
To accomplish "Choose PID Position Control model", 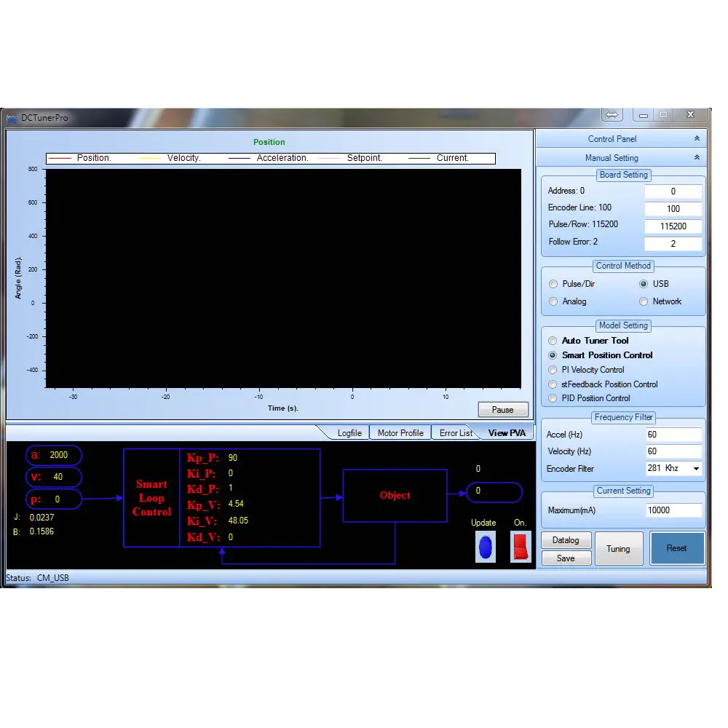I will [553, 398].
